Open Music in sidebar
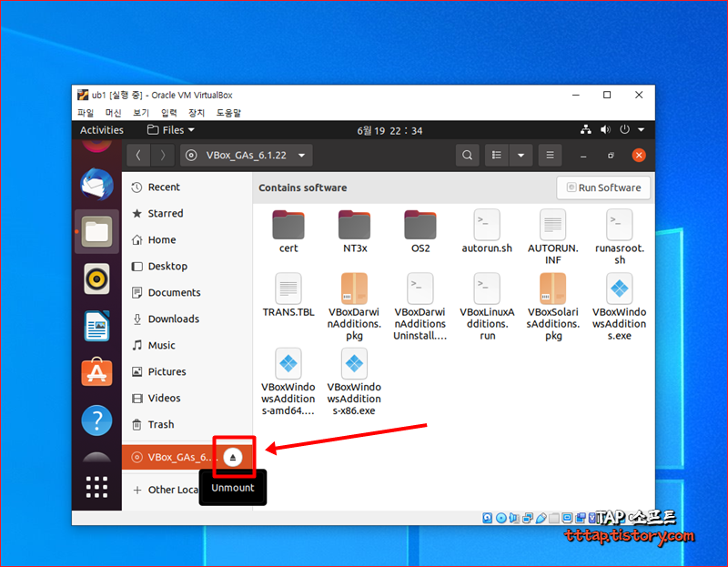The height and width of the screenshot is (567, 728). (x=187, y=346)
